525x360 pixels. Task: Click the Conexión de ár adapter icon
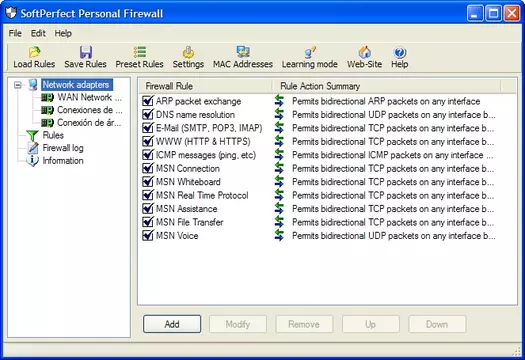tap(47, 123)
